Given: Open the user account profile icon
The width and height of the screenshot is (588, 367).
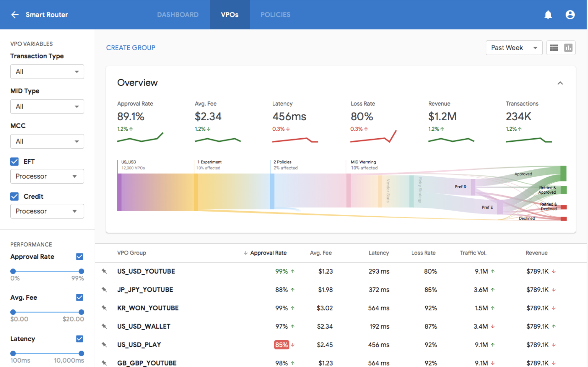Looking at the screenshot, I should pyautogui.click(x=570, y=15).
